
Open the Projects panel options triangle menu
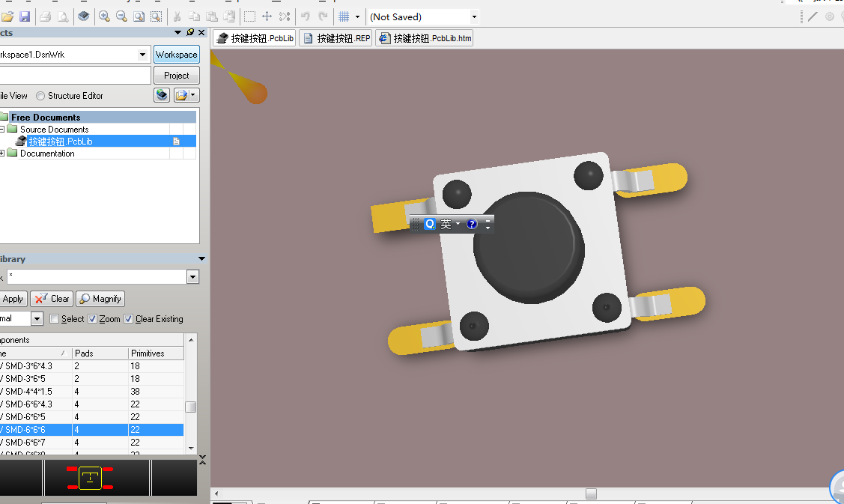[177, 33]
